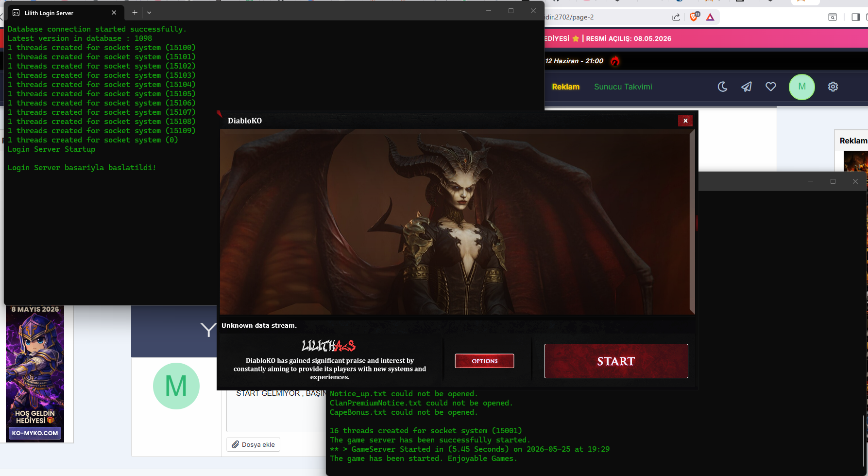Close the DiabloKO launcher window

(685, 121)
